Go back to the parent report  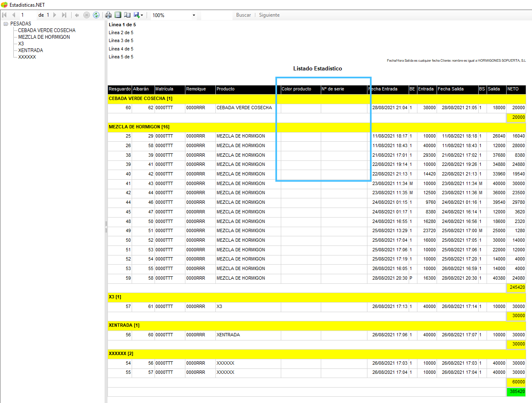[77, 15]
